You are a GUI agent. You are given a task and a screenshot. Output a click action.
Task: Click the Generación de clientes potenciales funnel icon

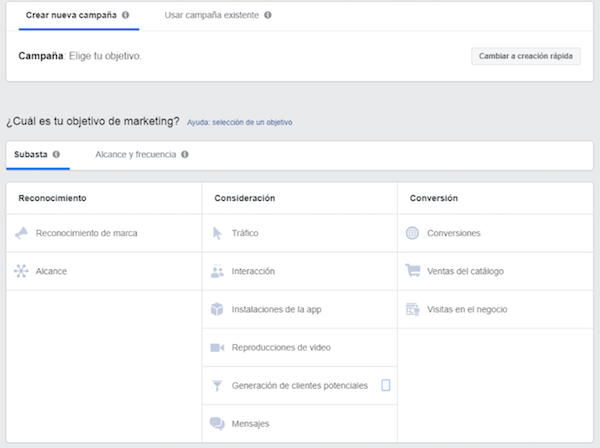(x=217, y=386)
